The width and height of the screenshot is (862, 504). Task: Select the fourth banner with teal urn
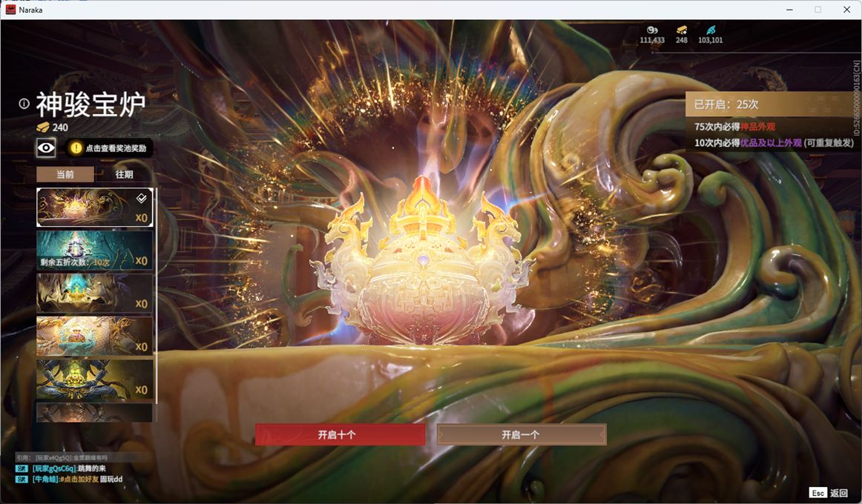(94, 336)
